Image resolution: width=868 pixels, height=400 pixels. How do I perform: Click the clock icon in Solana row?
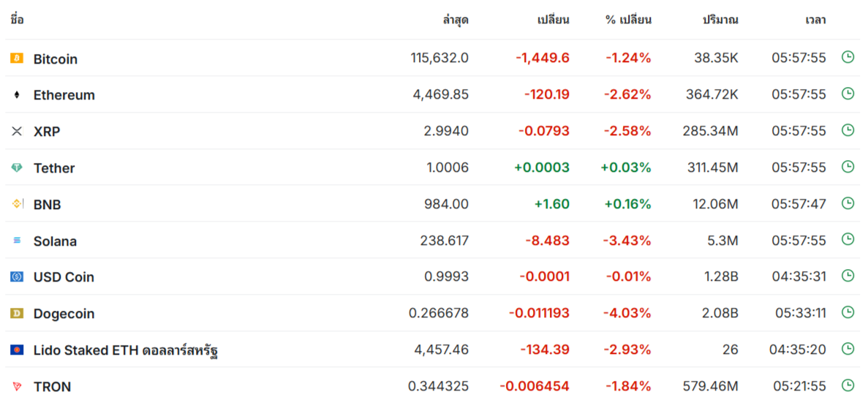tap(848, 239)
